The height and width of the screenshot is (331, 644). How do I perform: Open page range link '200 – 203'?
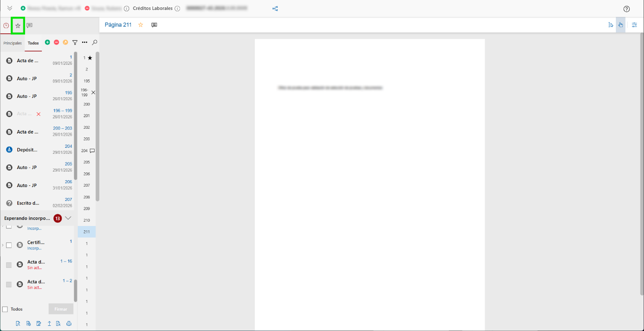pyautogui.click(x=63, y=128)
